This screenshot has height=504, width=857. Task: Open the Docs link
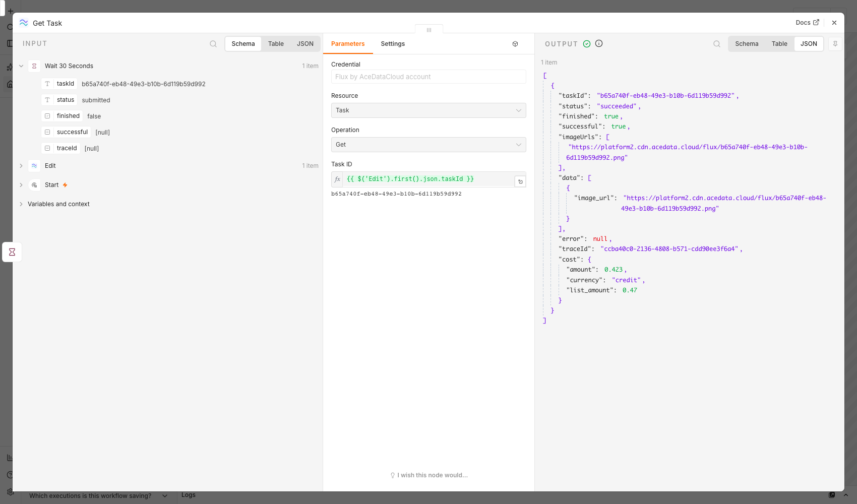(x=807, y=23)
